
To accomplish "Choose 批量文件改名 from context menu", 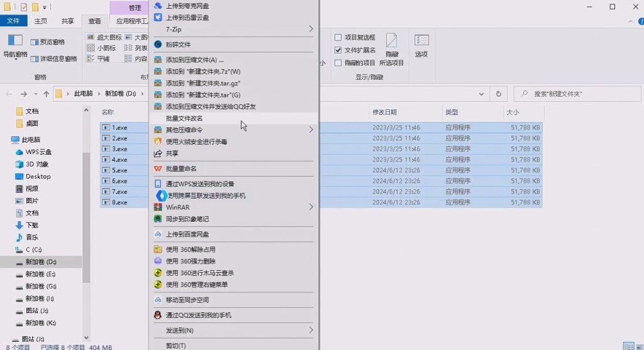I will (184, 118).
